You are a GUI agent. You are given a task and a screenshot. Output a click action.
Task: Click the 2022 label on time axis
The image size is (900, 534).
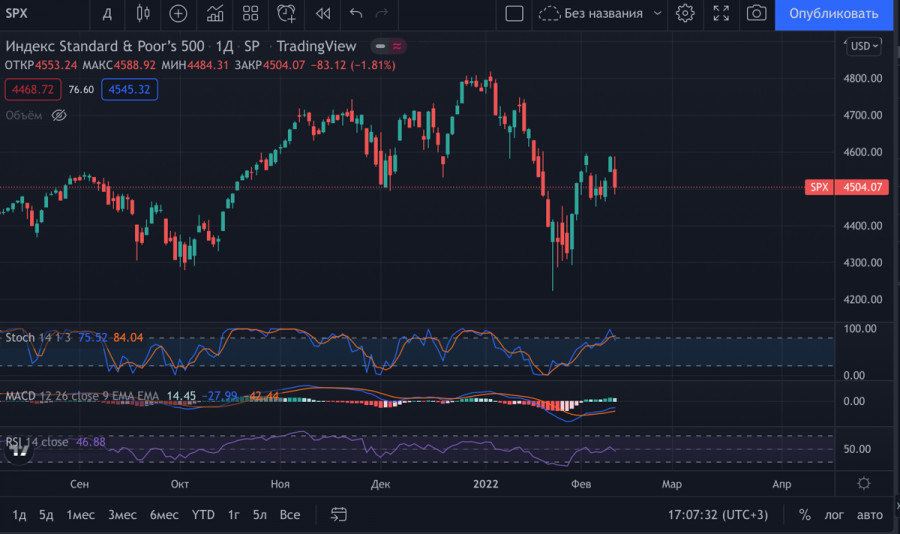486,484
